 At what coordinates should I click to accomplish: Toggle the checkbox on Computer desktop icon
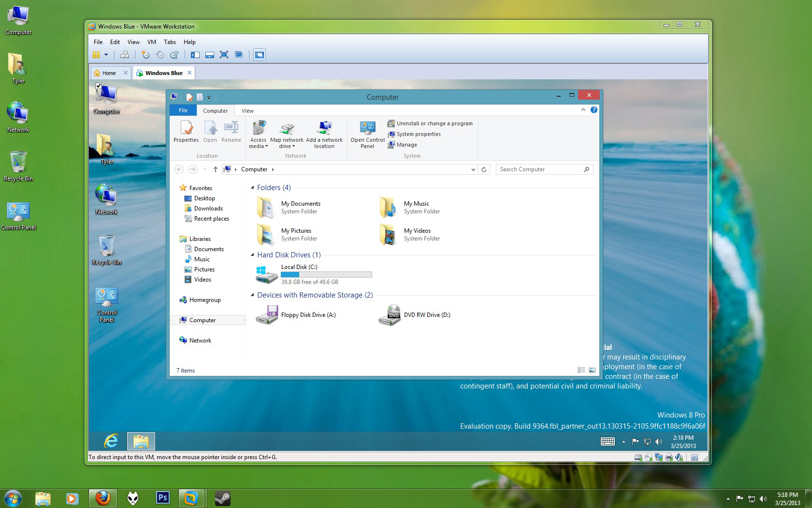tap(99, 86)
